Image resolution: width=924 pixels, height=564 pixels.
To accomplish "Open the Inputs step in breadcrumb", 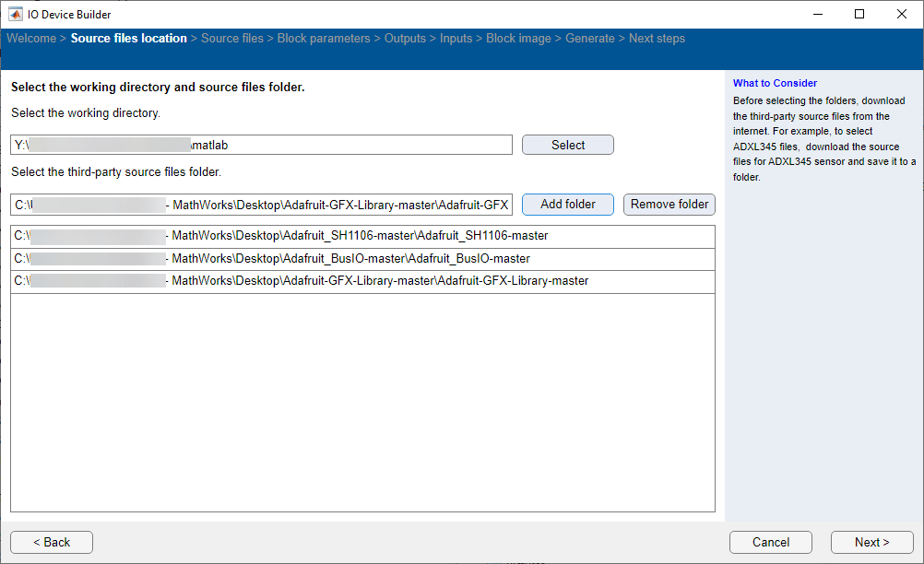I will (x=456, y=39).
